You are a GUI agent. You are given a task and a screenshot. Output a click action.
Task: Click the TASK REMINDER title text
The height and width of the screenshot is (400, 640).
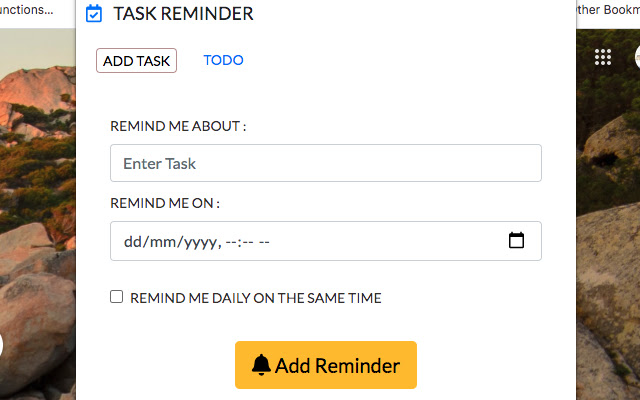click(x=183, y=14)
